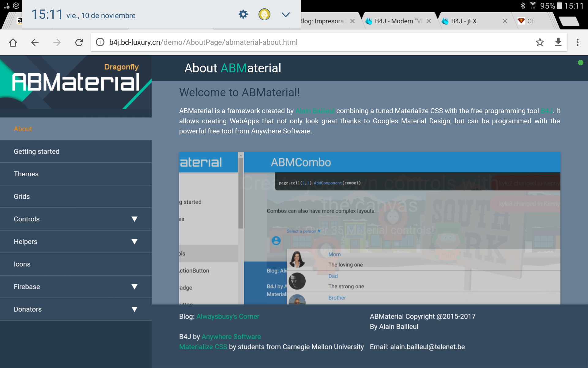Expand notification panel with chevron
This screenshot has height=368, width=588.
(285, 14)
